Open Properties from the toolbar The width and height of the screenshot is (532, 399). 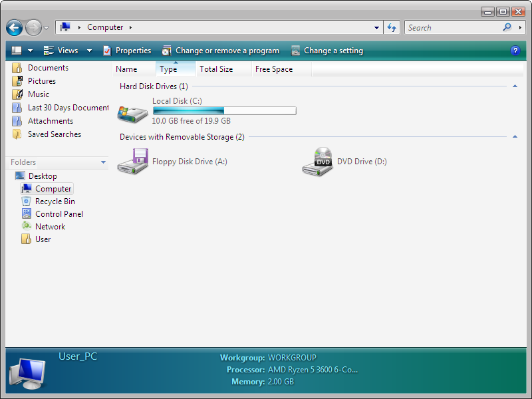(x=127, y=51)
